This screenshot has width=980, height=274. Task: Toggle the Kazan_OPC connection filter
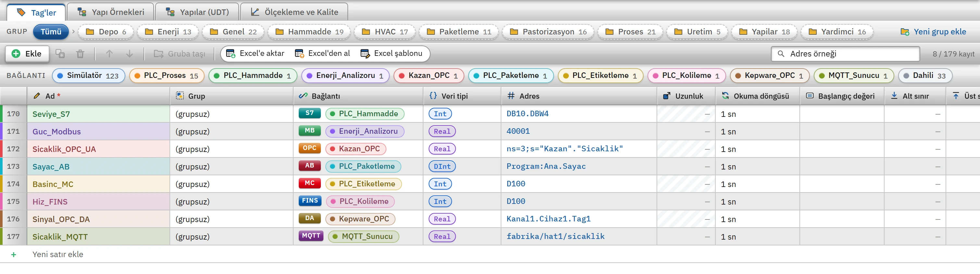(x=429, y=76)
